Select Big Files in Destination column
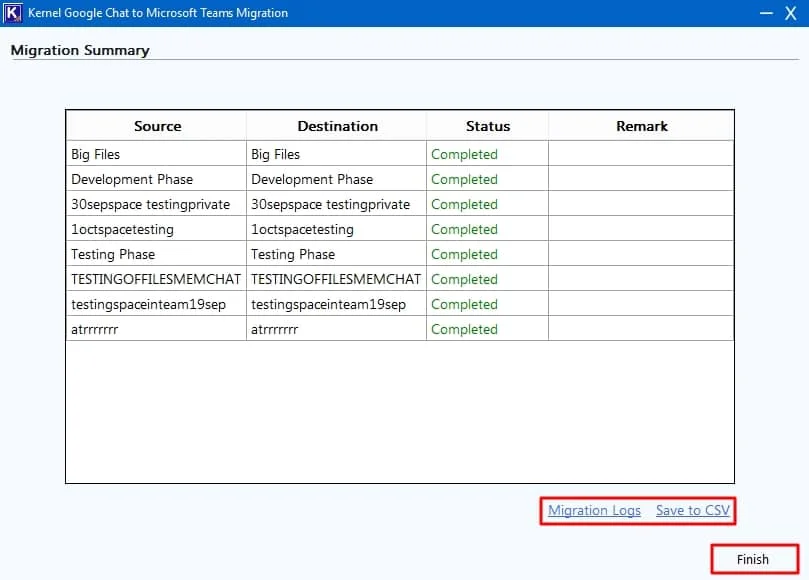The image size is (809, 580). coord(337,154)
